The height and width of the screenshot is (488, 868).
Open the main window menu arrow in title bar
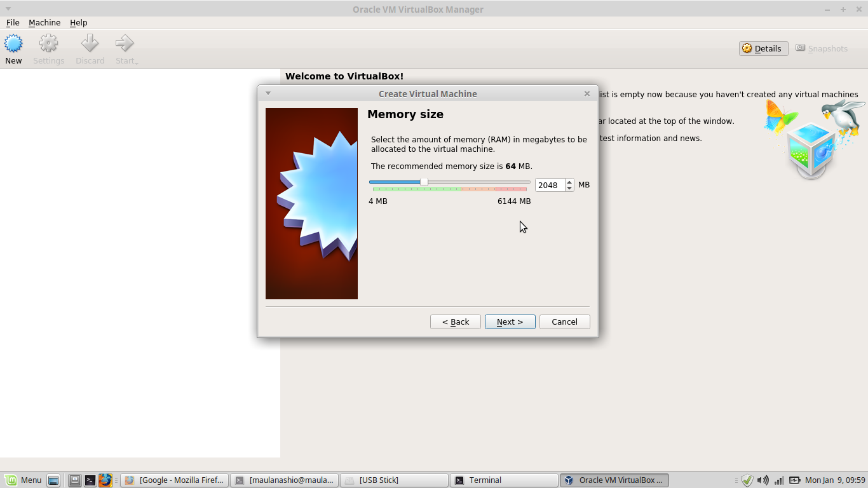(x=8, y=9)
